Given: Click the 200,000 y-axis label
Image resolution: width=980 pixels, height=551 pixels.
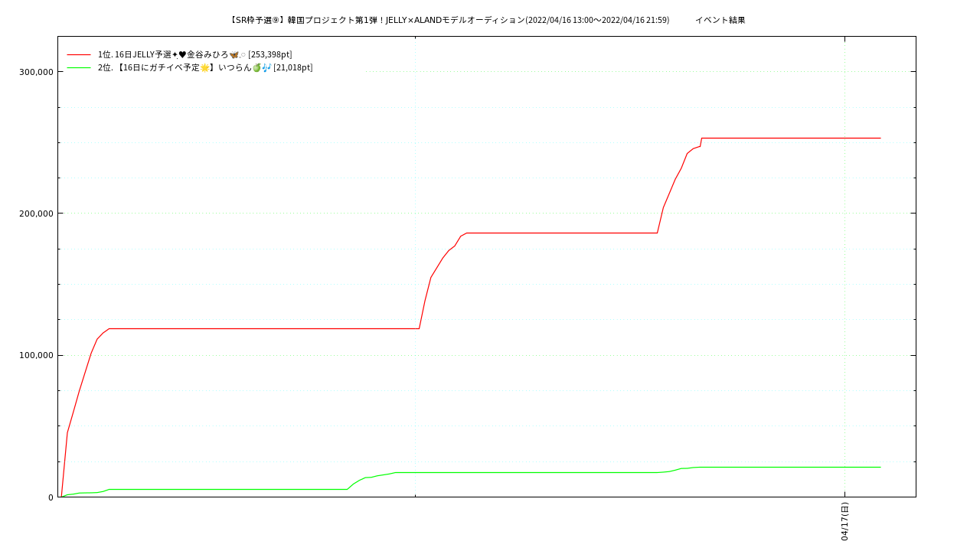Looking at the screenshot, I should tap(36, 214).
